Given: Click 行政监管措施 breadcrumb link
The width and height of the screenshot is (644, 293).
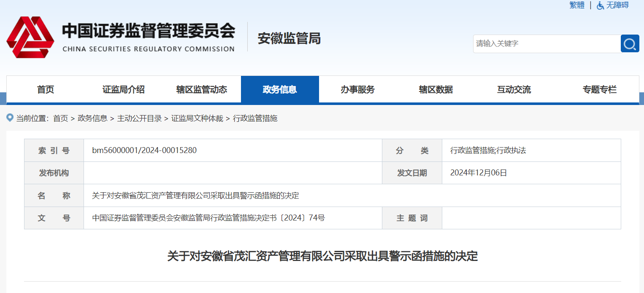Looking at the screenshot, I should coord(255,118).
